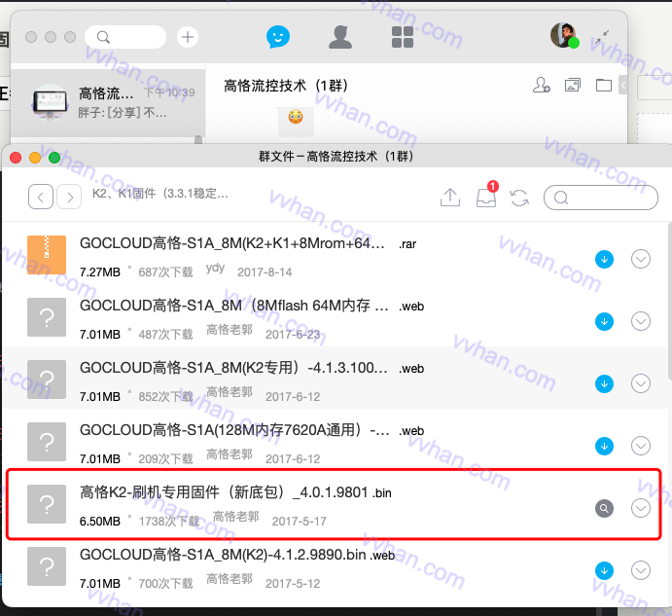Click the user avatar in QQ main window

point(564,36)
